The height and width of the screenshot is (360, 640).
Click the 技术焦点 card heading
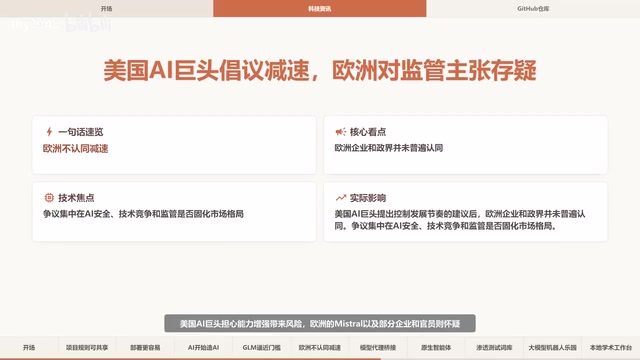(x=76, y=198)
